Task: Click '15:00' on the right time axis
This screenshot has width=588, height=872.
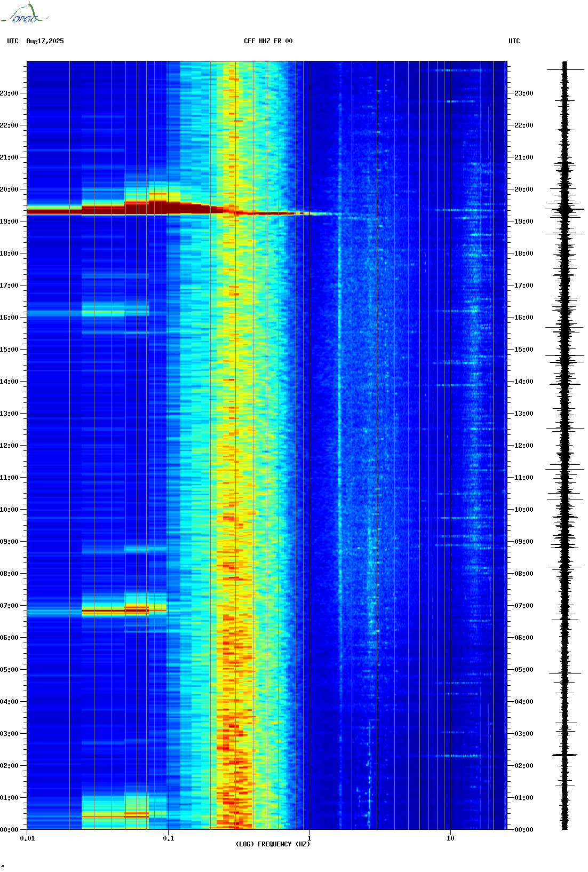Action: click(x=524, y=350)
